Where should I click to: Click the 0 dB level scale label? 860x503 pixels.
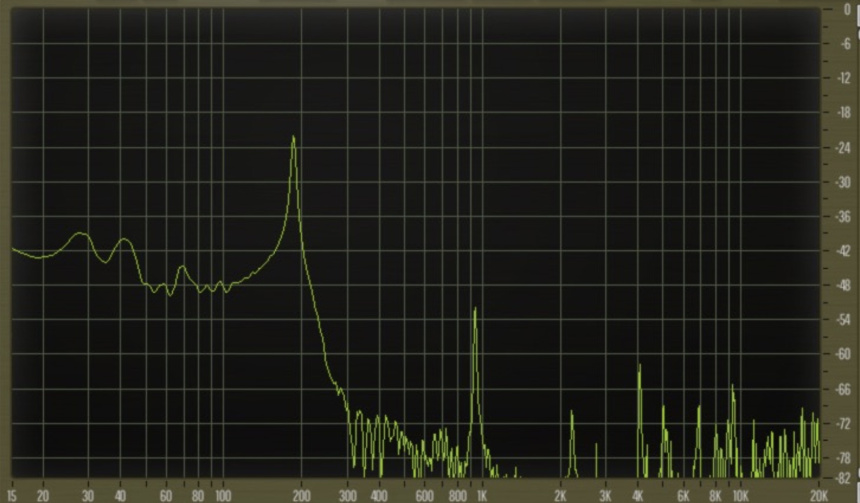tap(847, 9)
